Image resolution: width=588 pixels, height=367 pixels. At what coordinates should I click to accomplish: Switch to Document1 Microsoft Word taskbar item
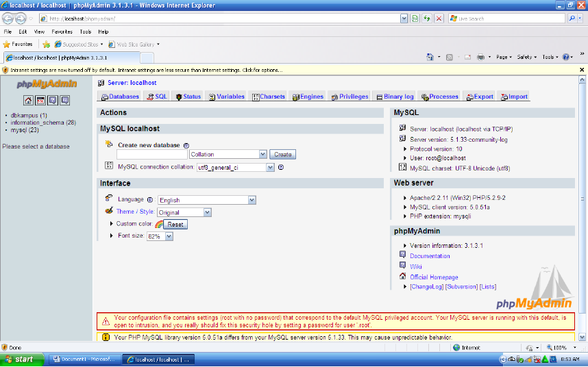point(85,359)
